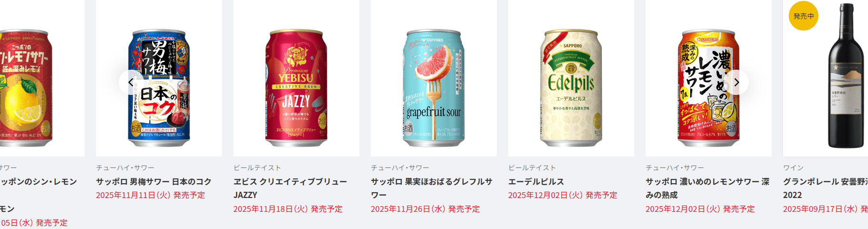Click 2025年11月11日(火) 発売予定 release date

[x=150, y=195]
